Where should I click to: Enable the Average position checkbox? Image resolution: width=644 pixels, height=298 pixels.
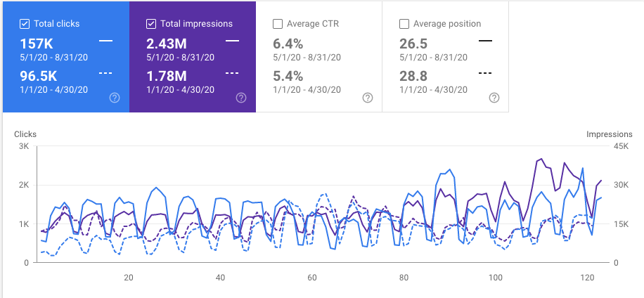pos(404,24)
